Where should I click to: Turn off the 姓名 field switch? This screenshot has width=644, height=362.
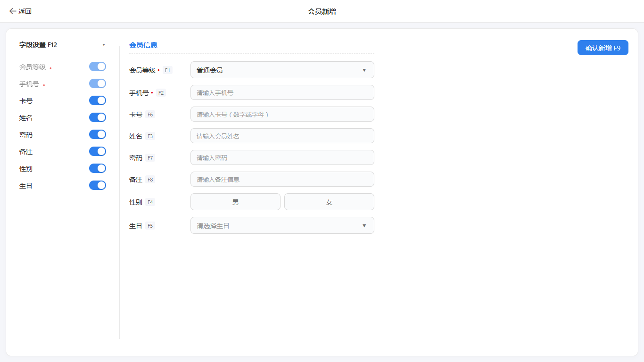click(x=98, y=117)
